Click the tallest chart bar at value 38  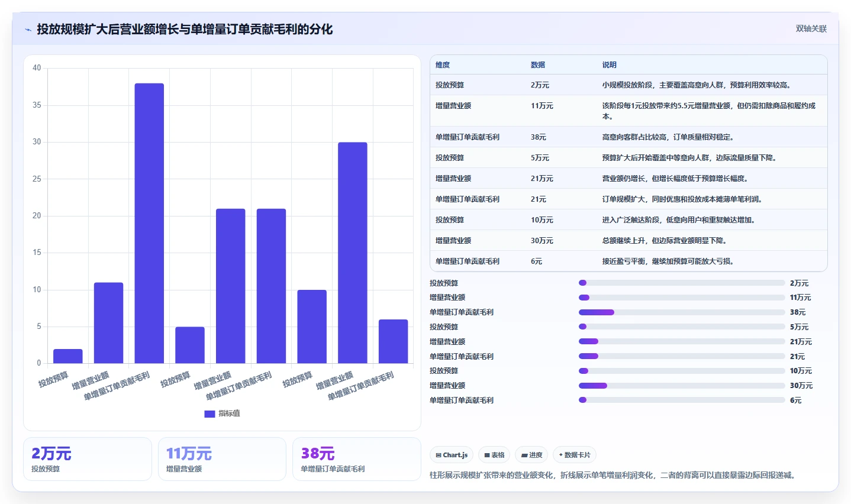click(149, 223)
